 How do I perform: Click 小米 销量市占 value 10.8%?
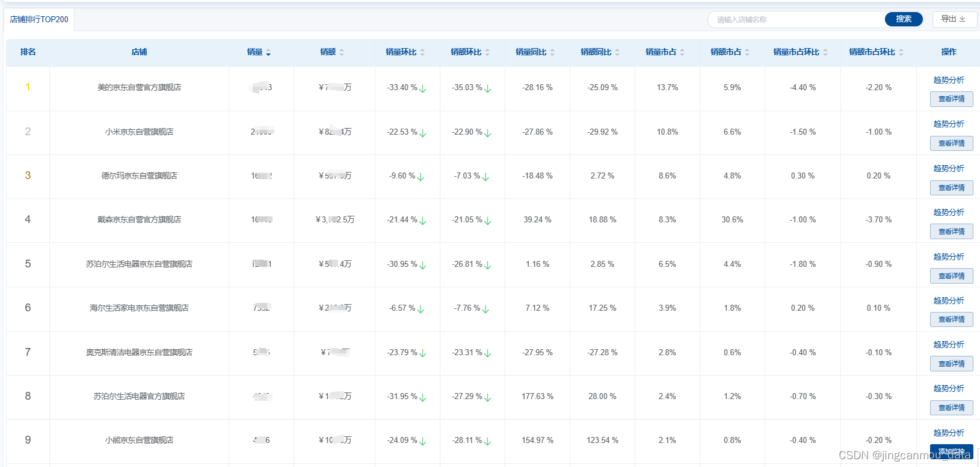point(667,132)
